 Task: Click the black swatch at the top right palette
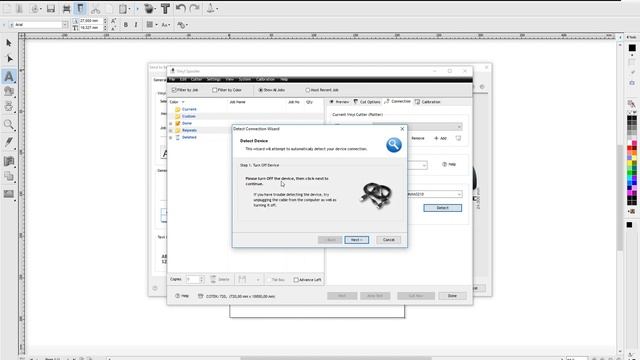(x=632, y=48)
